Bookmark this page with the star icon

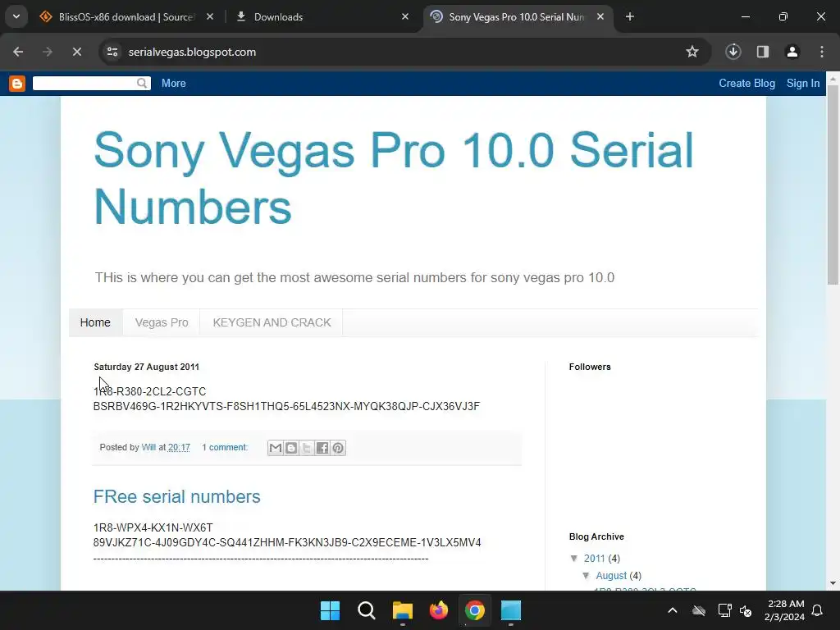coord(692,52)
